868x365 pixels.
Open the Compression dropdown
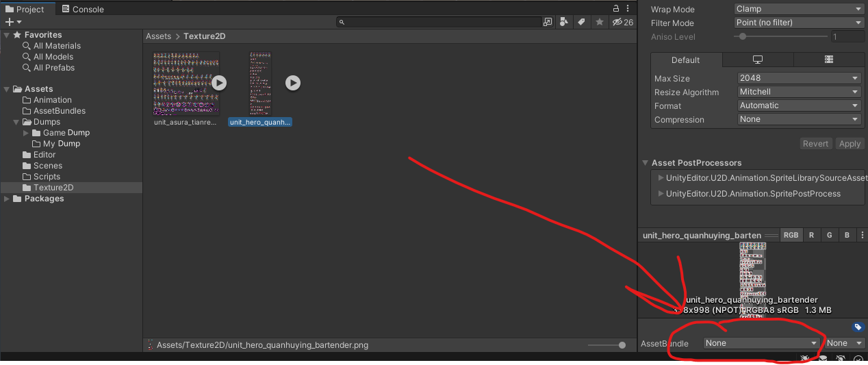(x=799, y=119)
